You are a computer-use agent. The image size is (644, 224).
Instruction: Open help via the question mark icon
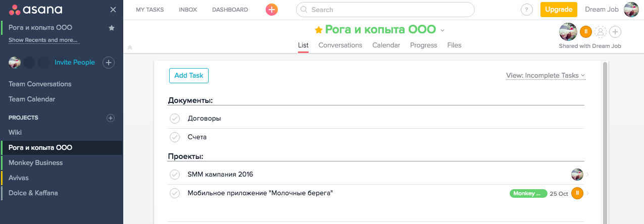(x=527, y=10)
